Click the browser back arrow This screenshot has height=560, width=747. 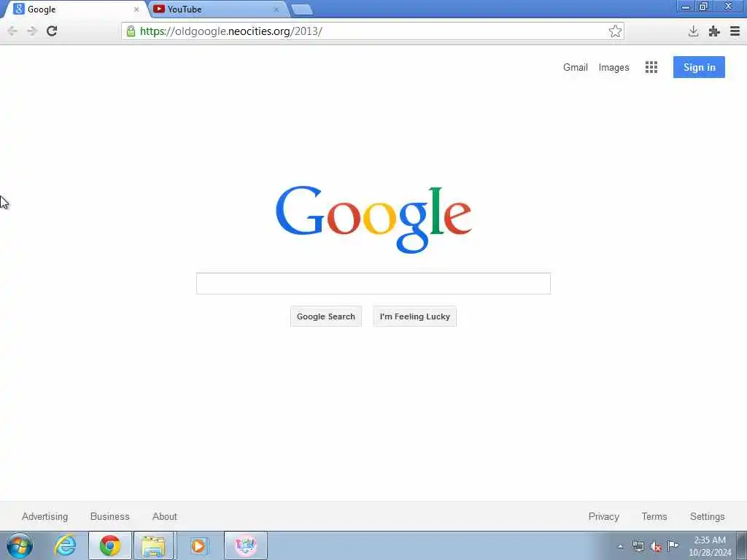tap(12, 31)
